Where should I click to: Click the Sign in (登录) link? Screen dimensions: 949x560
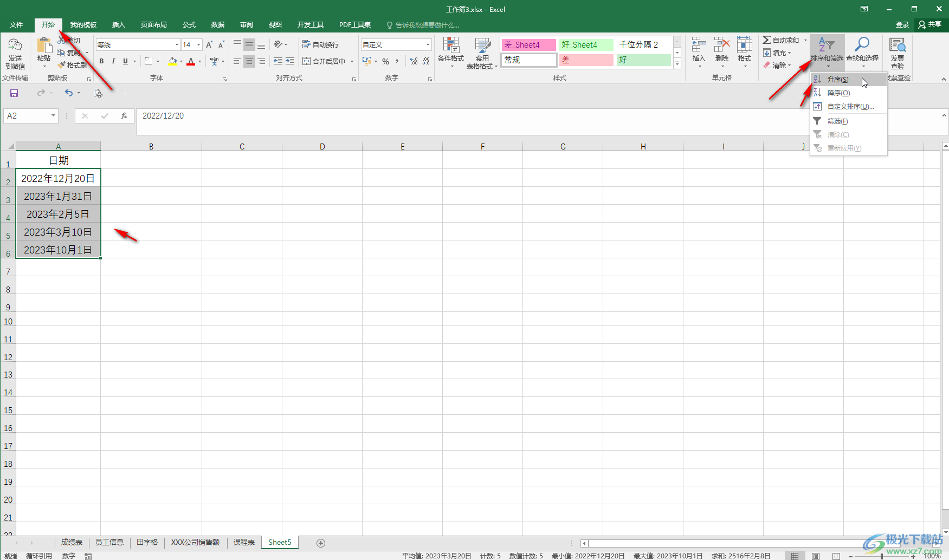902,25
